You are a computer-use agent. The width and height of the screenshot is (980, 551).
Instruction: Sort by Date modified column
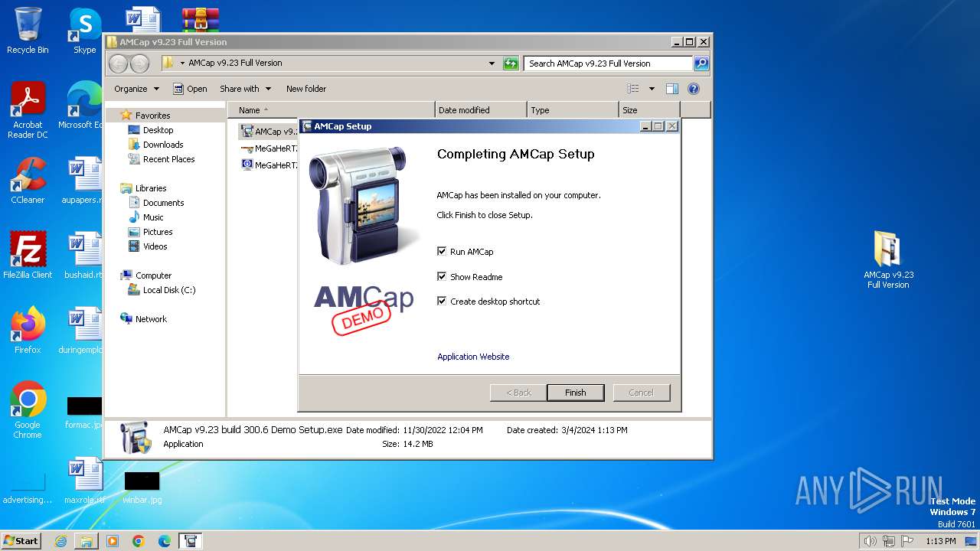click(x=481, y=110)
